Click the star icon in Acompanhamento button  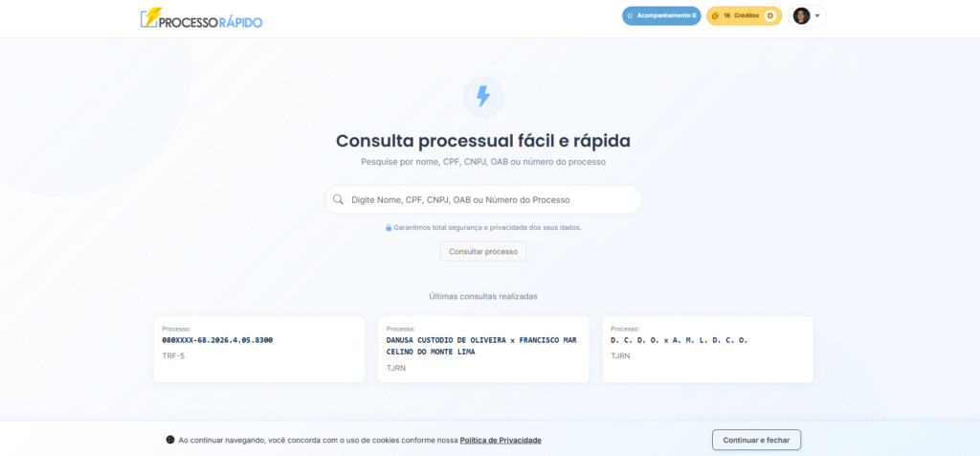click(x=630, y=16)
